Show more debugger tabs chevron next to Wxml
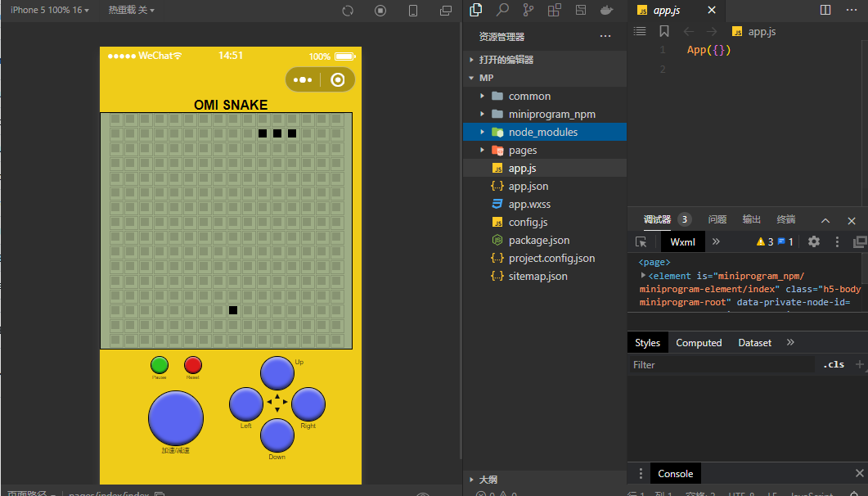 pos(716,241)
